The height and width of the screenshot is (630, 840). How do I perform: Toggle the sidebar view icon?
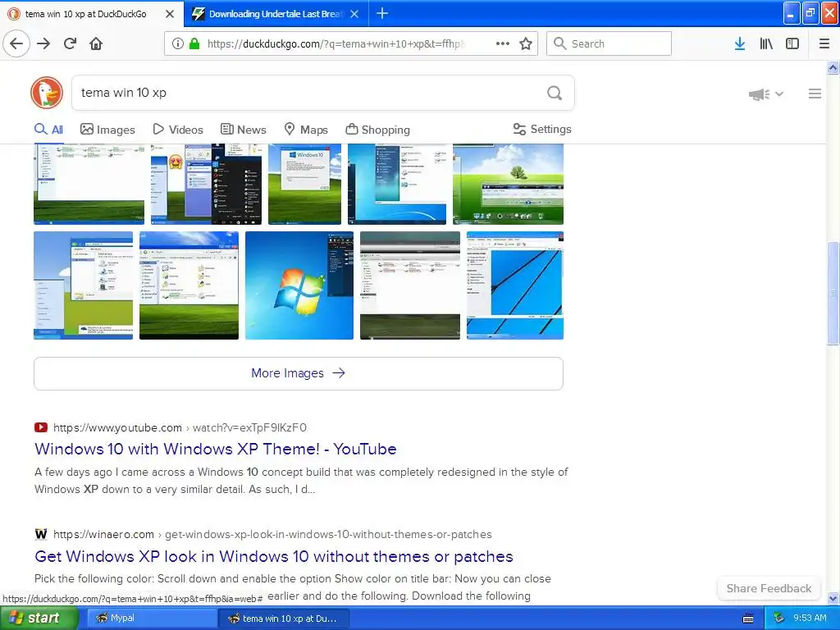click(792, 43)
